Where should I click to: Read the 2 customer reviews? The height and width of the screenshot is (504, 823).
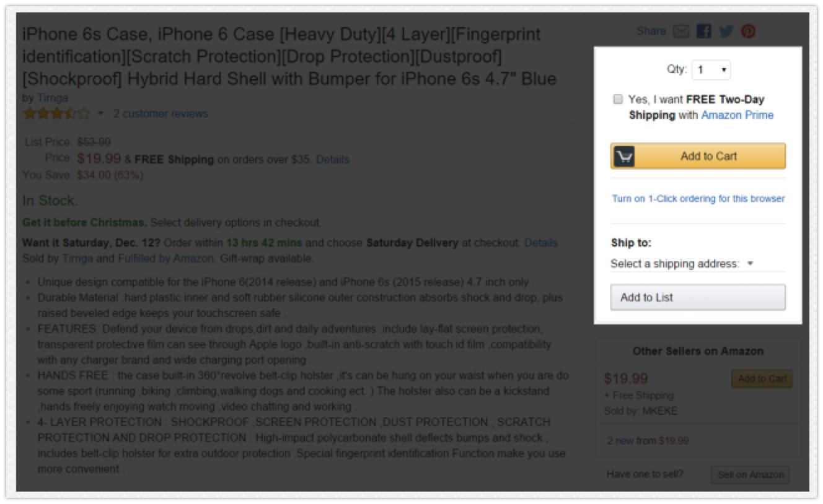[161, 114]
